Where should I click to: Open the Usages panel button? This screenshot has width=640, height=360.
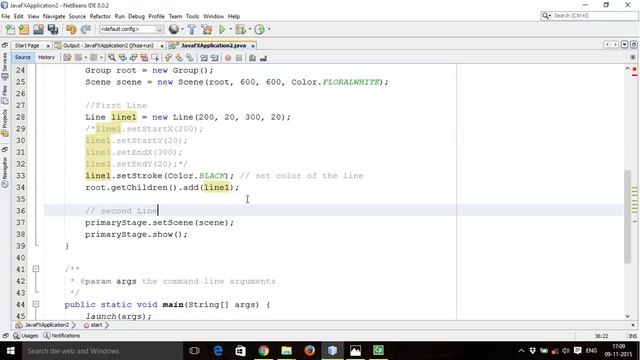(x=26, y=336)
